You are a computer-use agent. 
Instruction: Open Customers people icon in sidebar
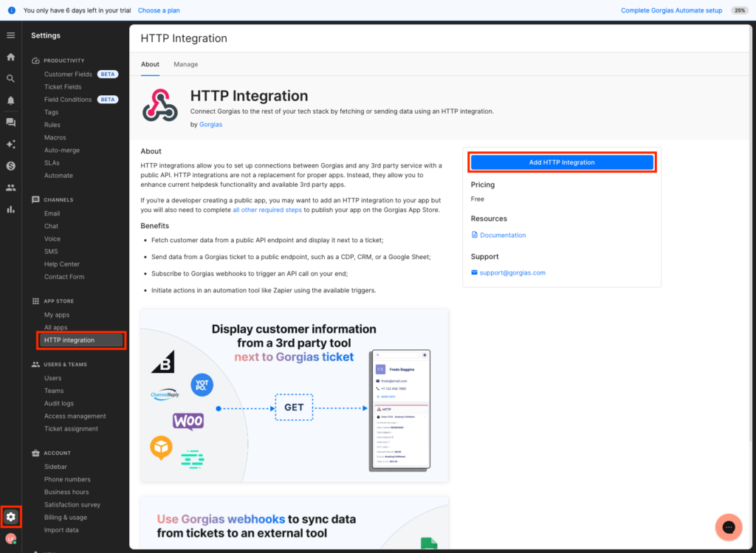pyautogui.click(x=10, y=188)
